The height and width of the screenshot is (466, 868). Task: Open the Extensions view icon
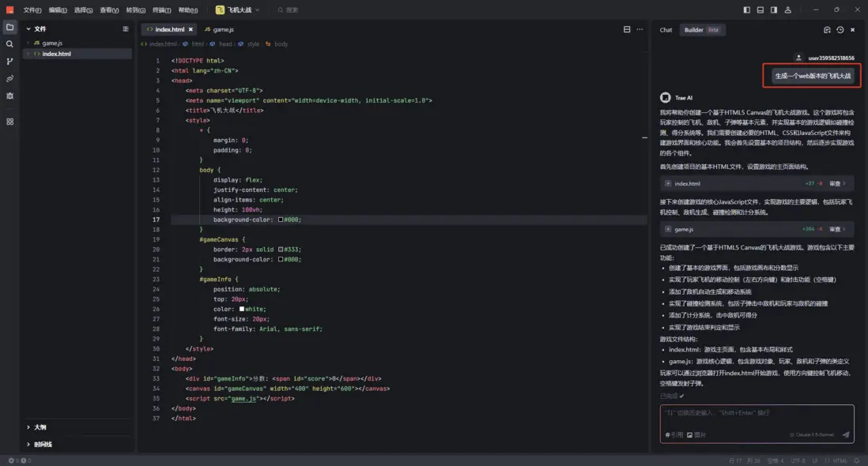pyautogui.click(x=9, y=122)
